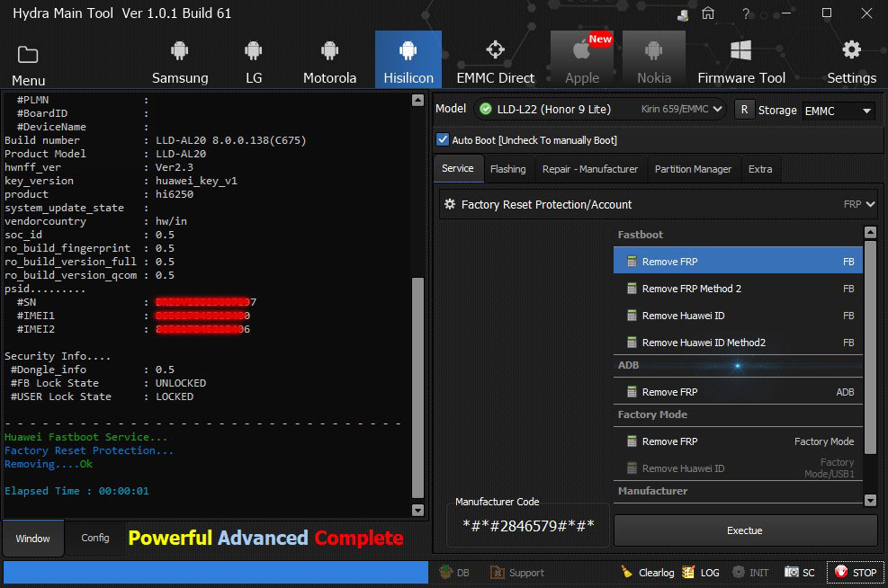Open the Repair - Manufacturer tab
This screenshot has width=888, height=588.
click(x=590, y=169)
